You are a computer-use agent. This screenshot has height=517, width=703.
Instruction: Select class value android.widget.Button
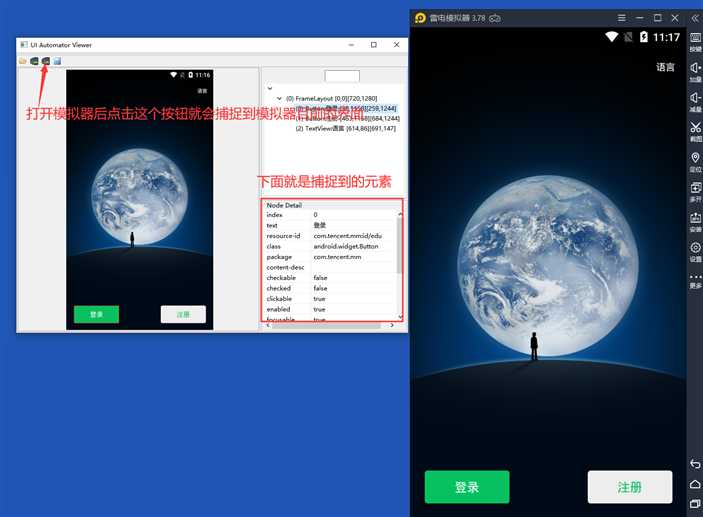click(346, 246)
